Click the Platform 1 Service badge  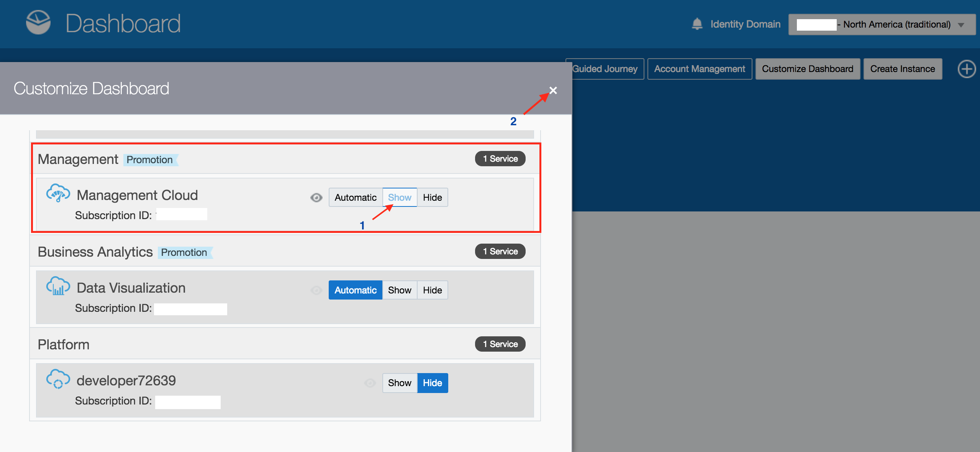(x=500, y=344)
